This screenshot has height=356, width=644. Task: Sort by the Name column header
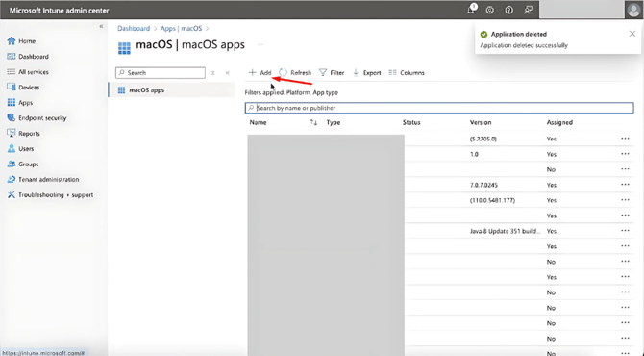coord(258,122)
